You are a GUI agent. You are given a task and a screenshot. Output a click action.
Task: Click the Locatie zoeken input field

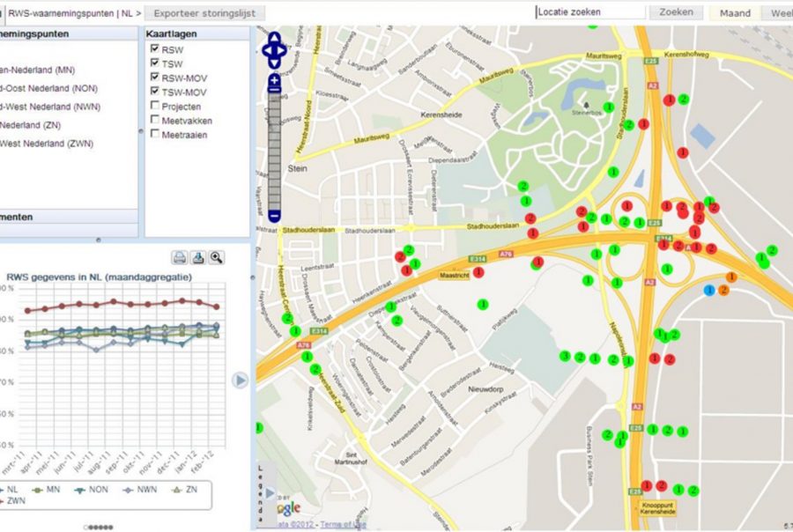click(590, 13)
